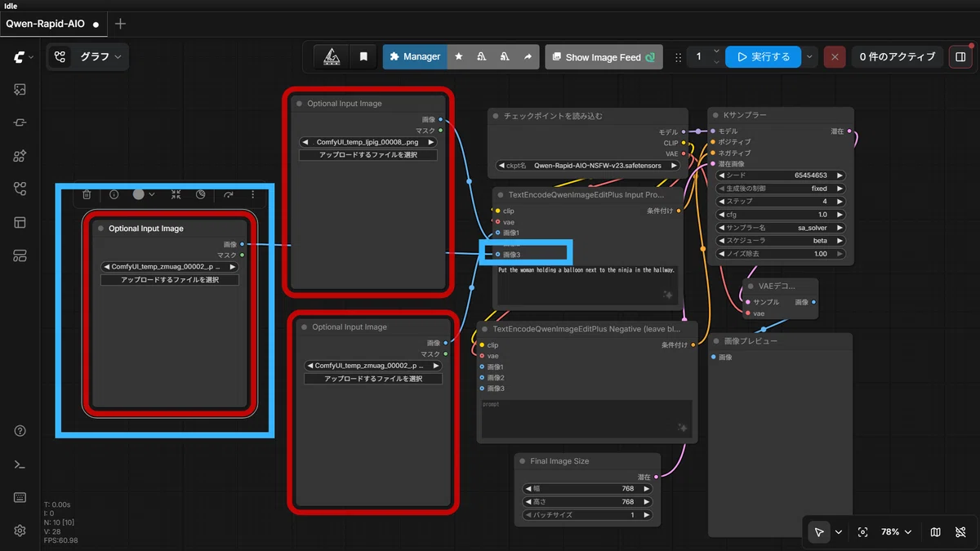Click fit view icon in bottom toolbar

(862, 532)
